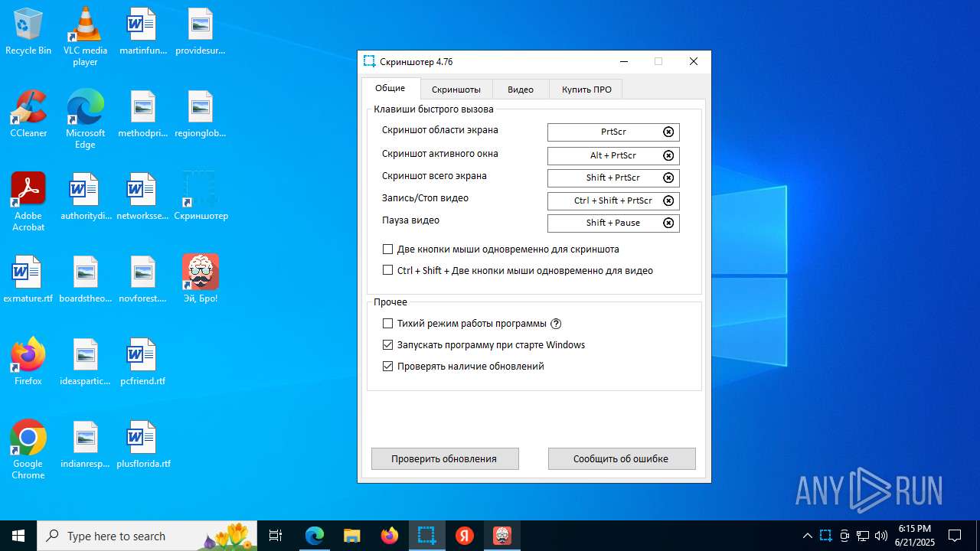The width and height of the screenshot is (980, 551).
Task: Click the Type here to search box
Action: 149,536
